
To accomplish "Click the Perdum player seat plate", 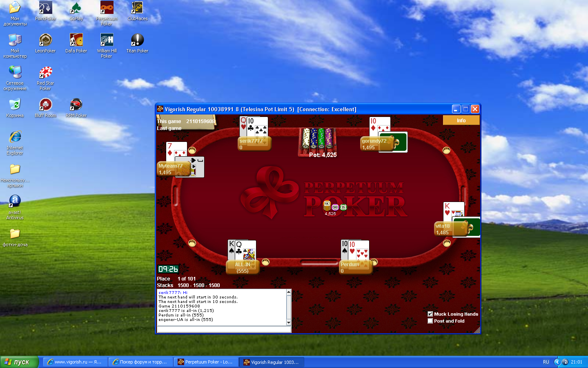I will [356, 267].
